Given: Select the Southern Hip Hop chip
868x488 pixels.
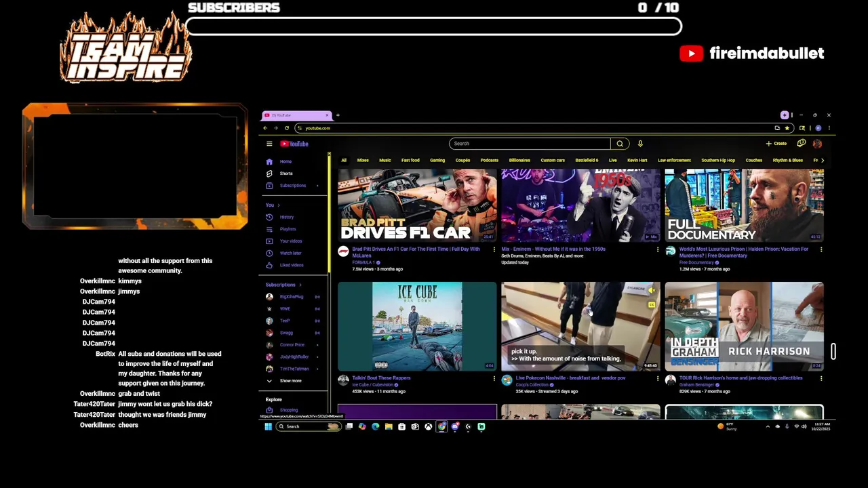Looking at the screenshot, I should point(718,161).
